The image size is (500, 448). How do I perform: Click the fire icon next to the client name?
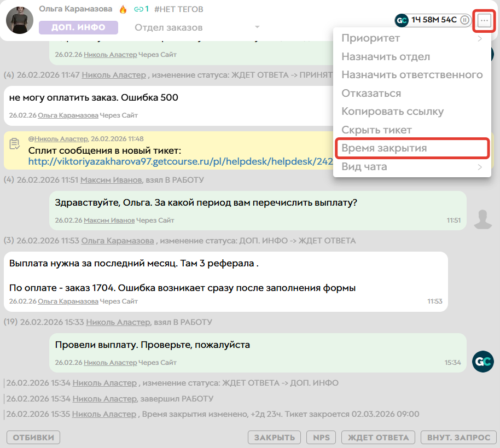[x=123, y=9]
